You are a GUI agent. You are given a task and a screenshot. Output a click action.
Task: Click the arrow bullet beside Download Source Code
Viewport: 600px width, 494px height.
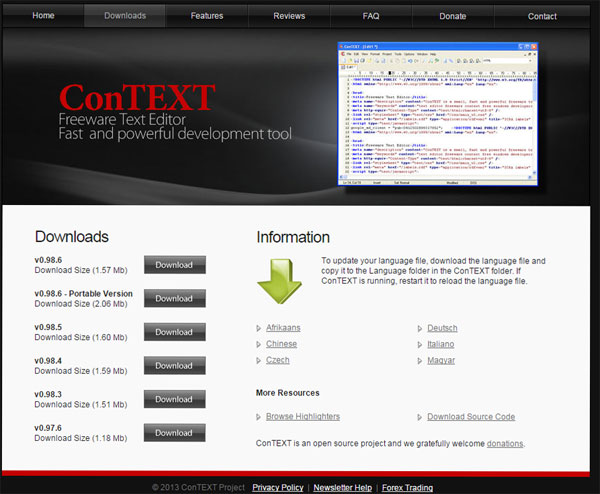click(x=420, y=417)
